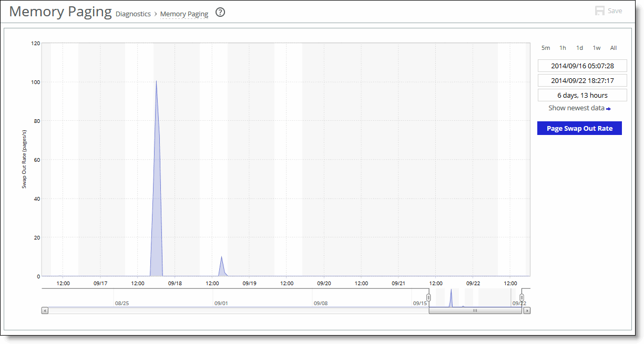Click the small spike in the overview timeline
The width and height of the screenshot is (644, 344).
(451, 297)
